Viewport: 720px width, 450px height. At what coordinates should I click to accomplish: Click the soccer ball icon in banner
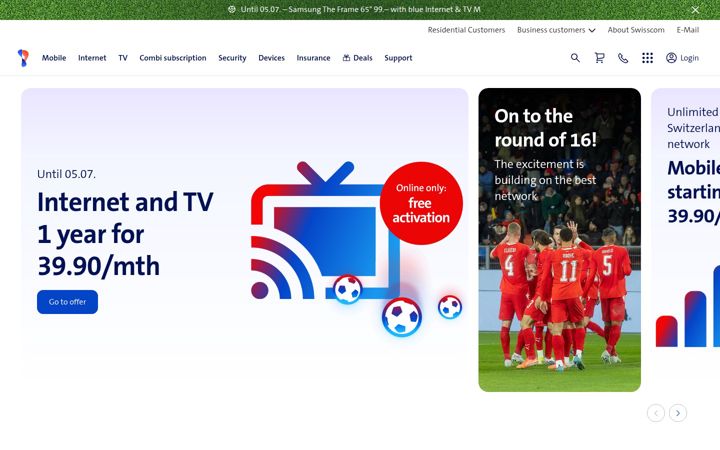(232, 9)
